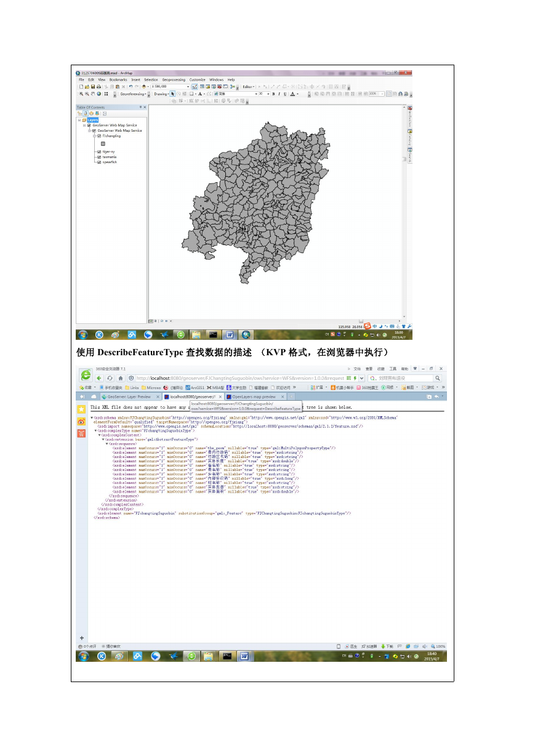This screenshot has height=756, width=535.
Task: Open the ArcGIS1 bookmark
Action: click(195, 387)
